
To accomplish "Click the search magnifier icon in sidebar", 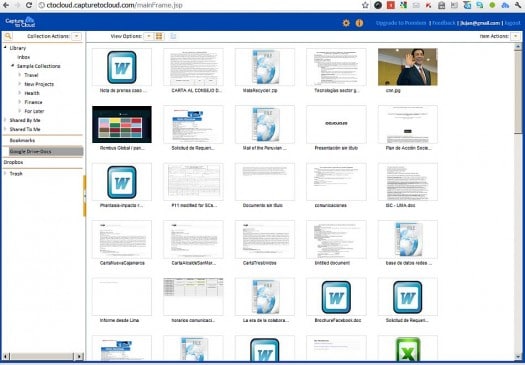I will (8, 36).
